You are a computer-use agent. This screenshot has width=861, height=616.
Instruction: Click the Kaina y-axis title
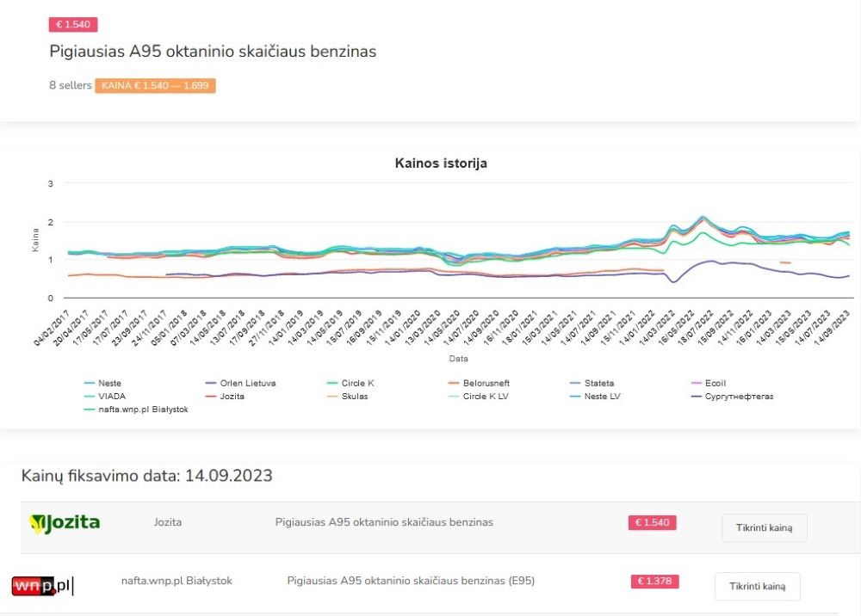coord(35,240)
